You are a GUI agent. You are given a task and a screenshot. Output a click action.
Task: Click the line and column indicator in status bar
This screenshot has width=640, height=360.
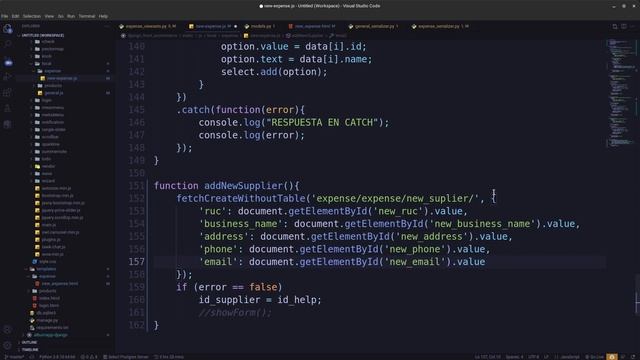click(487, 357)
